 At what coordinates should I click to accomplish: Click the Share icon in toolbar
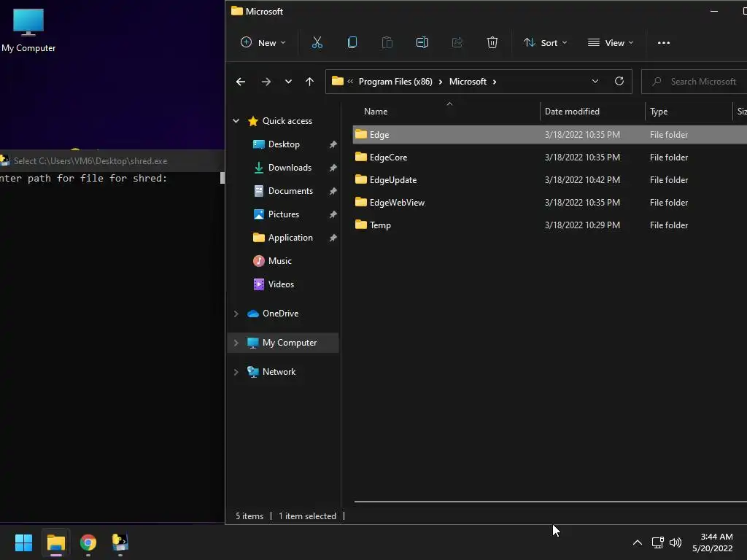click(457, 43)
